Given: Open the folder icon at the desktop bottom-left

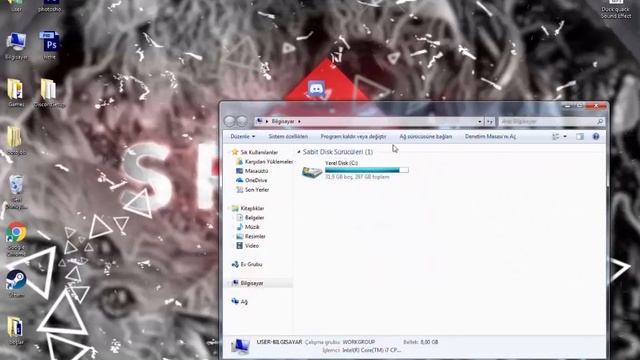Looking at the screenshot, I should (16, 331).
